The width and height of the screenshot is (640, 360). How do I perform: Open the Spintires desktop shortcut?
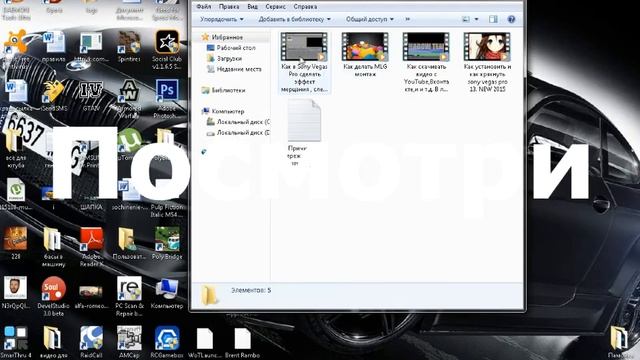tap(129, 47)
